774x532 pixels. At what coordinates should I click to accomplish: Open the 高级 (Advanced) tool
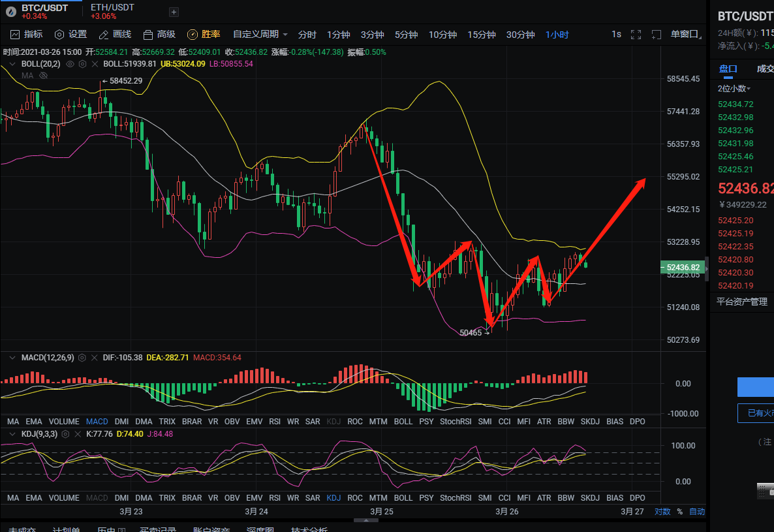[x=160, y=34]
